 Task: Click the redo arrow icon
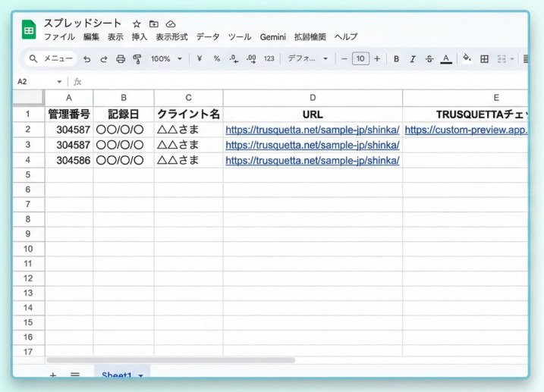(103, 59)
